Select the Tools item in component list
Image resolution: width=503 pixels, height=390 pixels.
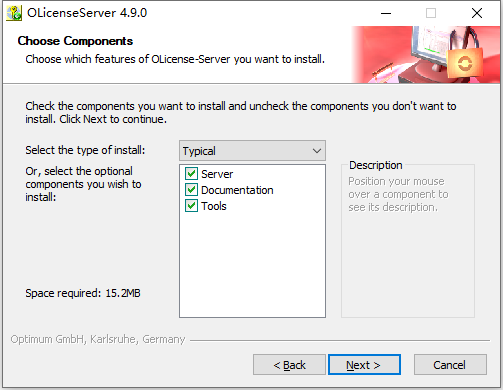214,206
